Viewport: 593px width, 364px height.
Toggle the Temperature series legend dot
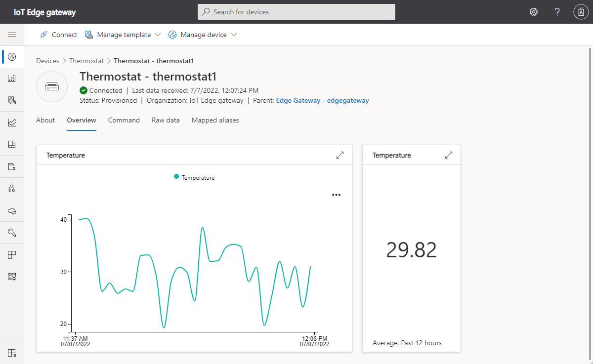coord(176,177)
